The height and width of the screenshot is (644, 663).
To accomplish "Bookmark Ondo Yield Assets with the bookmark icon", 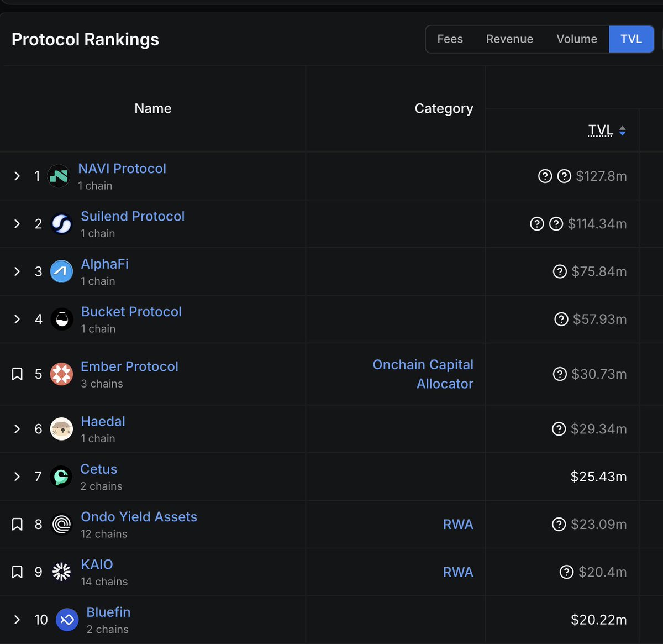I will point(17,524).
